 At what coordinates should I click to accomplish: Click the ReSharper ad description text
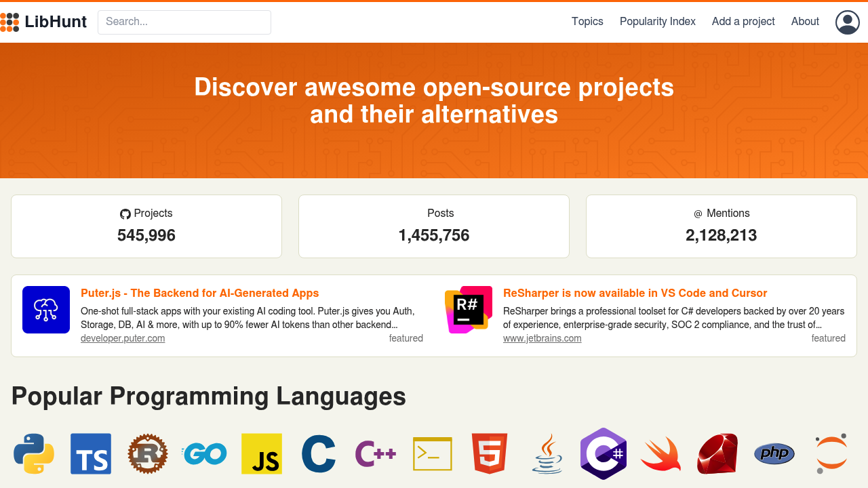pos(674,318)
